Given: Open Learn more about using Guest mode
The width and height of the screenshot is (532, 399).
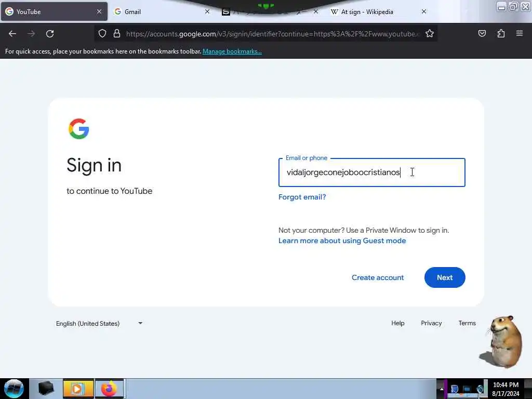Looking at the screenshot, I should point(342,241).
